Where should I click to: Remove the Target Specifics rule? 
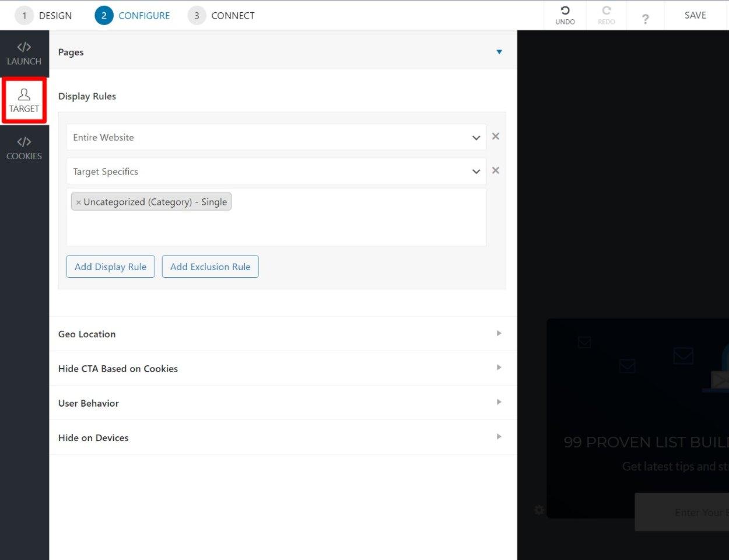pyautogui.click(x=496, y=170)
